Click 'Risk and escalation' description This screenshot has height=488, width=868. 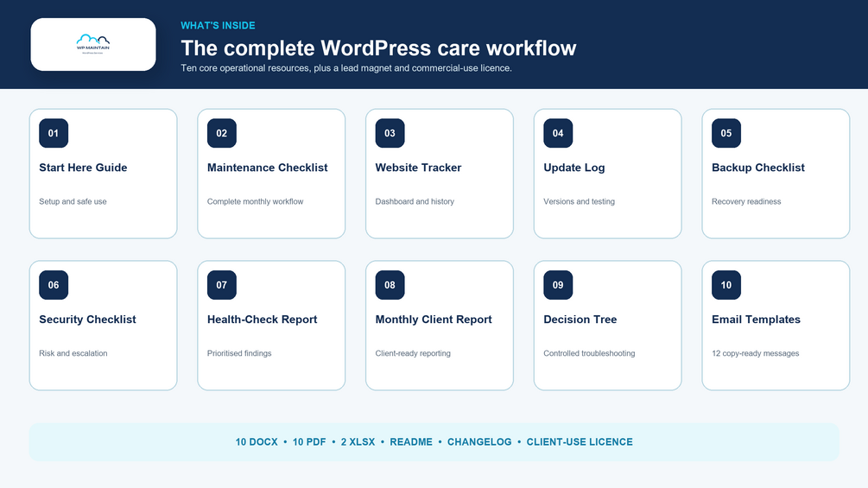click(73, 353)
